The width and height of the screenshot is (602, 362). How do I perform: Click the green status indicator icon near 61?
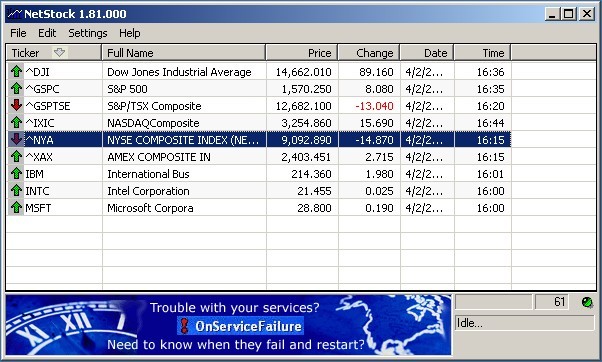click(587, 302)
